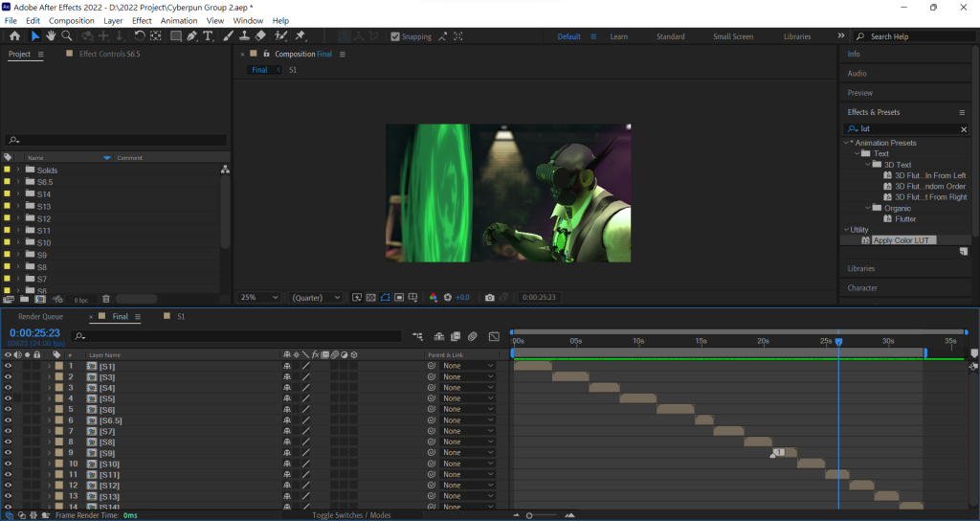
Task: Select the Apply Color LUT effect
Action: click(901, 240)
